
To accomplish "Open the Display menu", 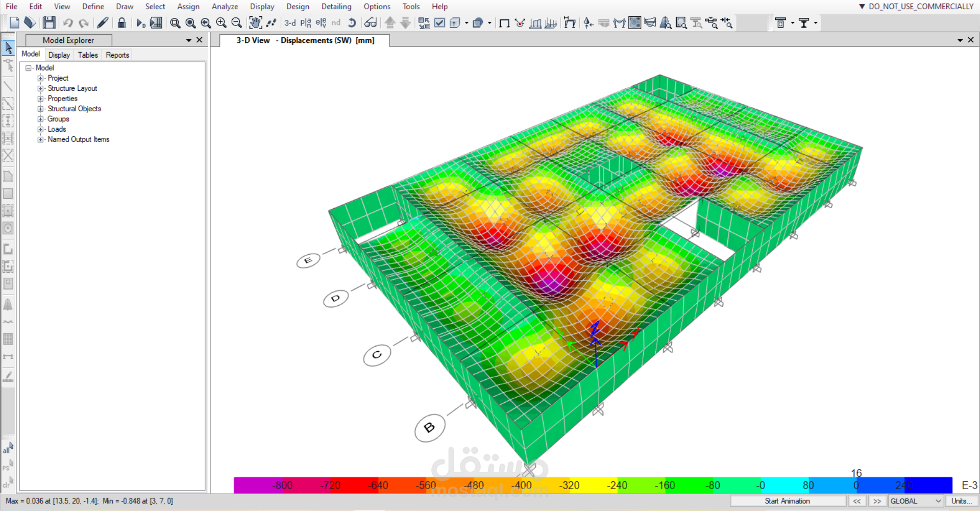I will coord(262,7).
